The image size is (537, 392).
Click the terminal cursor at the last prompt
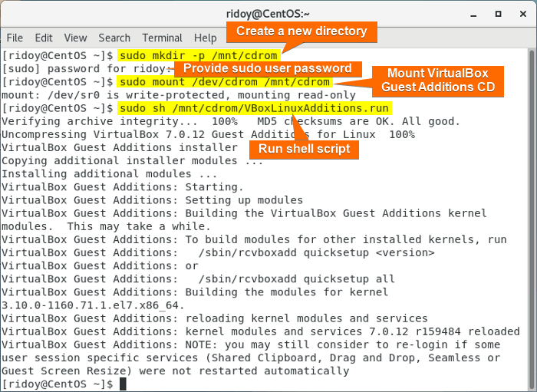coord(124,384)
